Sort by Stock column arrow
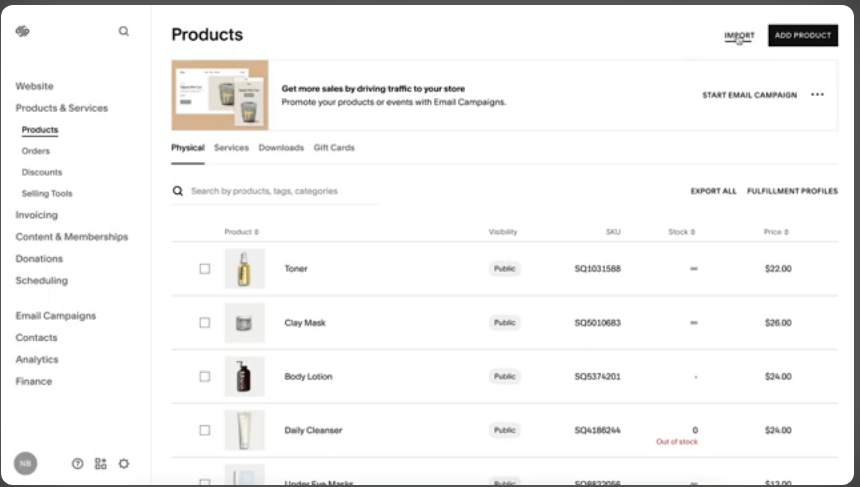 point(693,232)
